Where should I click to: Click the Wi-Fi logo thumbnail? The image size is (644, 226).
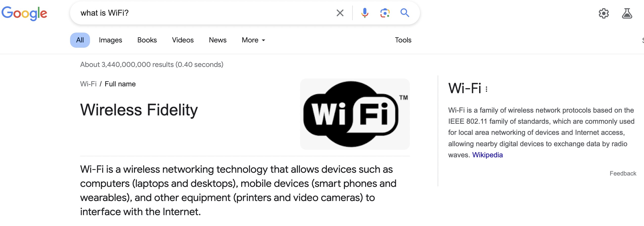pyautogui.click(x=354, y=114)
